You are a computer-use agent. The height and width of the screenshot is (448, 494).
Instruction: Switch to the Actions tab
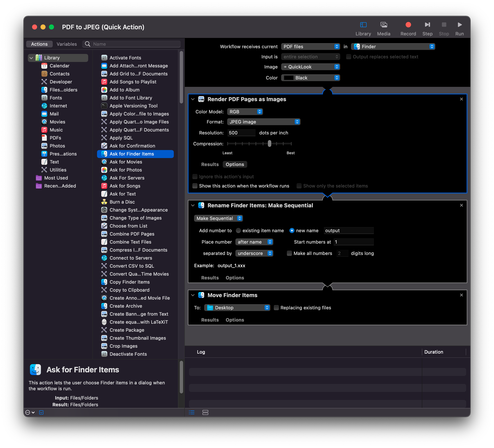[39, 44]
